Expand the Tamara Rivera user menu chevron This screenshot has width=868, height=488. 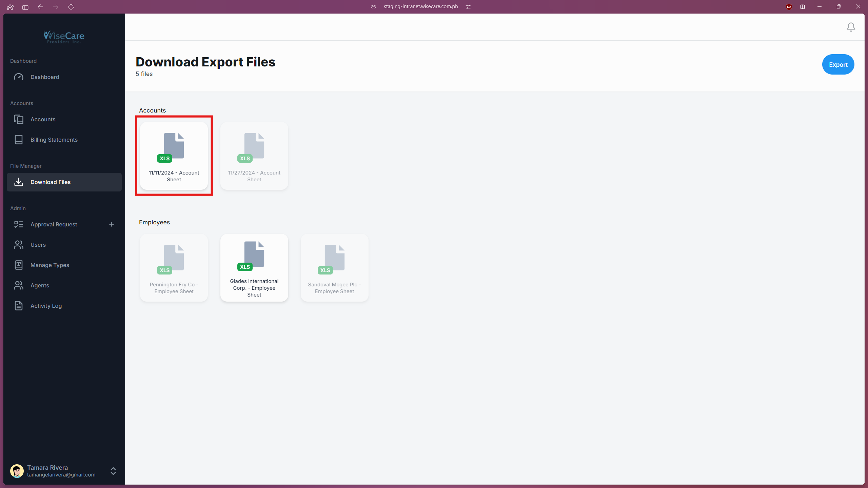coord(113,471)
